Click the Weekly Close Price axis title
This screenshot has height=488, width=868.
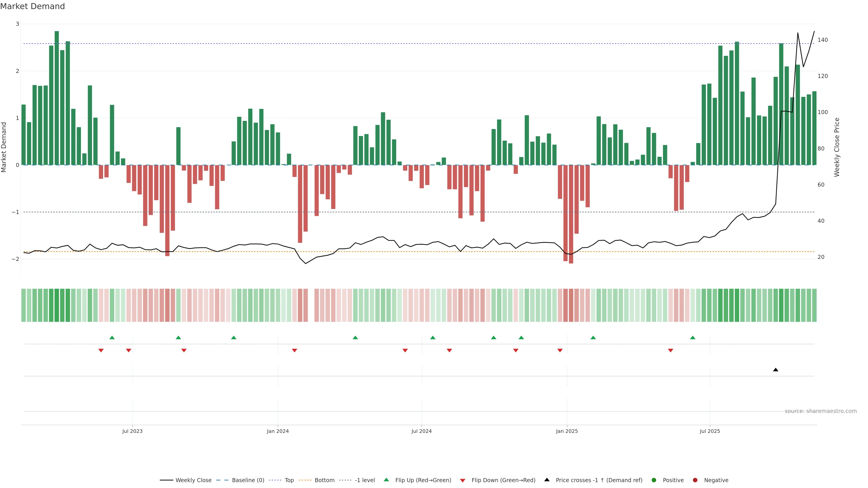[837, 147]
